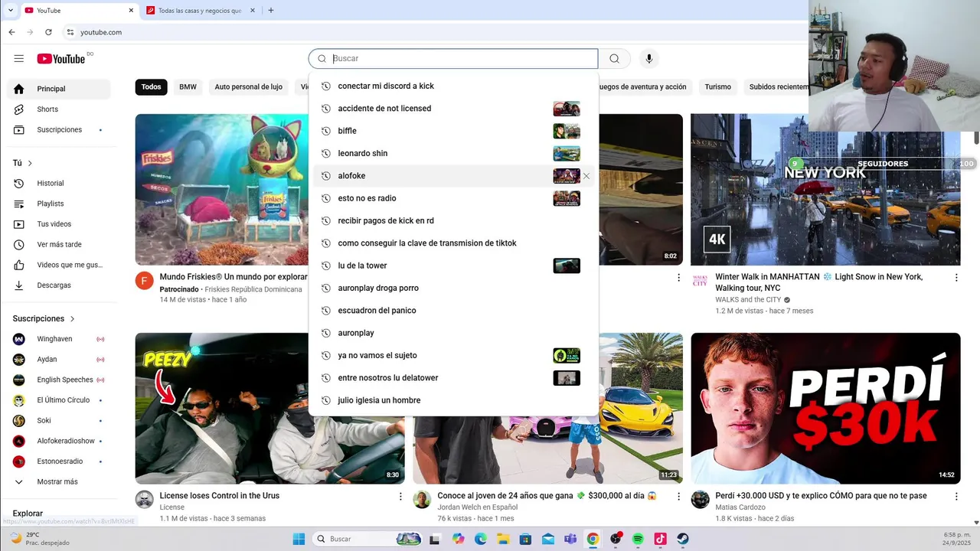This screenshot has height=551, width=980.
Task: Select suggestion conectar mi discord a kick
Action: click(453, 86)
